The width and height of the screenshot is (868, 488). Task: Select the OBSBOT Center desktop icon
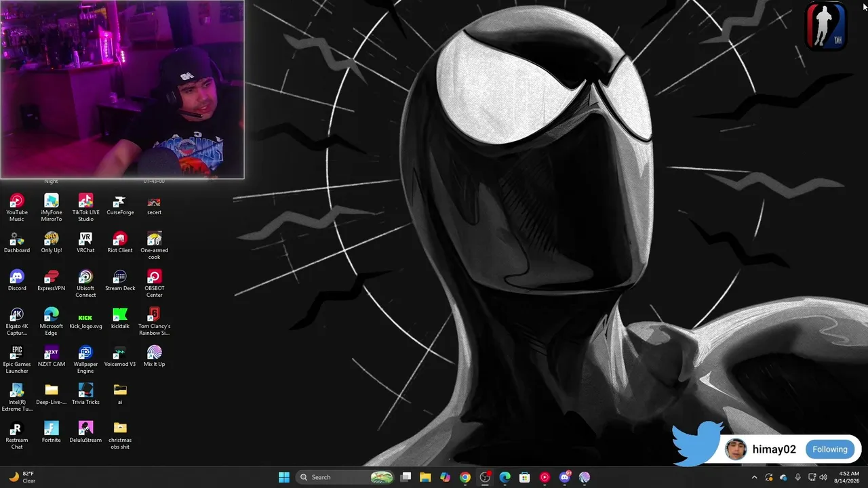click(155, 283)
